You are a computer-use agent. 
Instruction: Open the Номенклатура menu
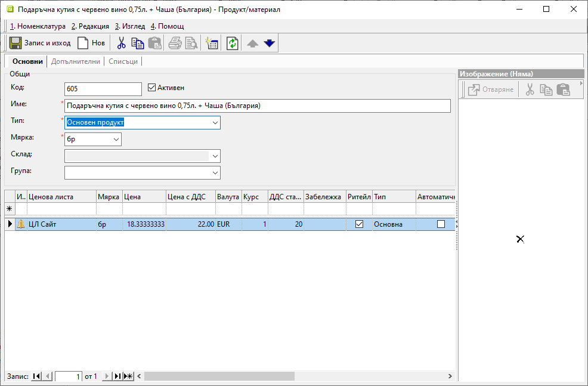coord(38,26)
